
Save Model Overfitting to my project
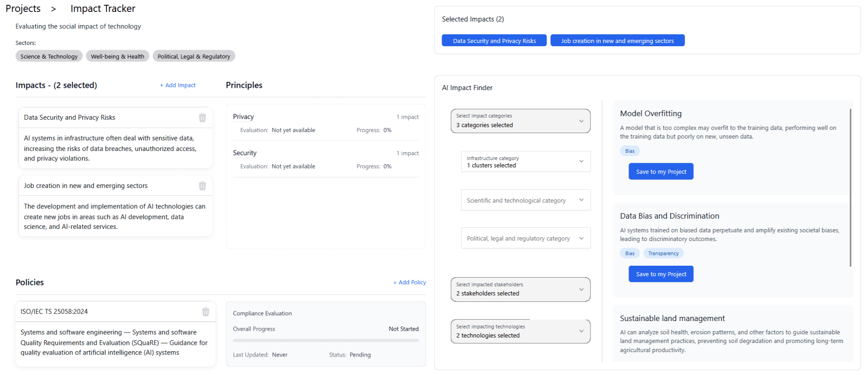(x=661, y=171)
